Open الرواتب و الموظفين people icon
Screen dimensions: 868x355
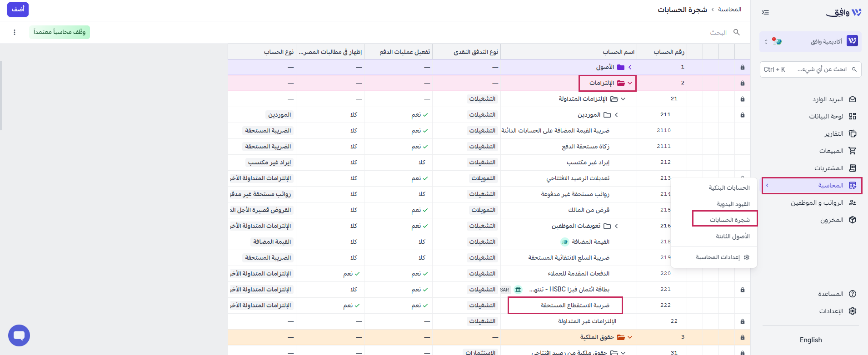[853, 202]
